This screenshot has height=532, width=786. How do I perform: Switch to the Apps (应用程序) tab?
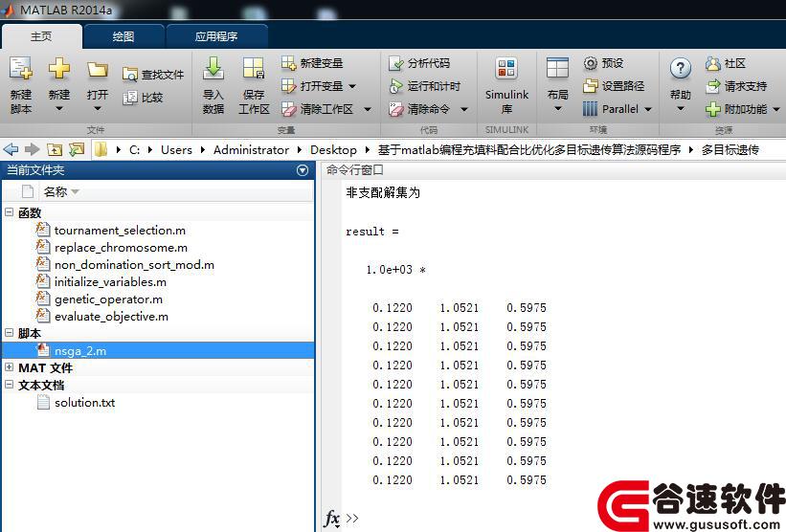[x=216, y=36]
